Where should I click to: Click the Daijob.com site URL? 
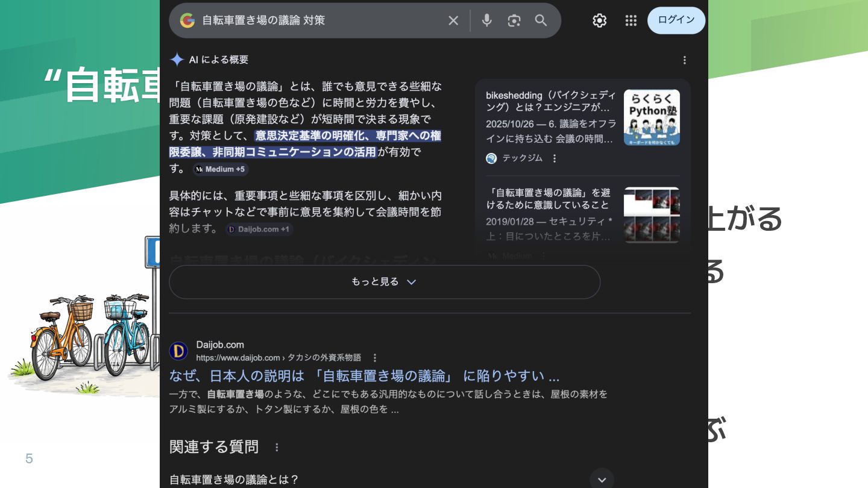pos(278,358)
